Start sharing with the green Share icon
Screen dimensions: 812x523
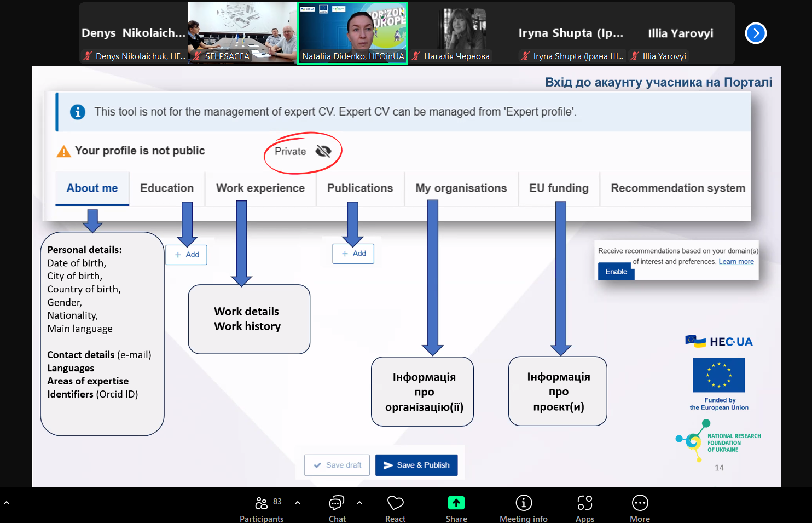click(x=456, y=503)
